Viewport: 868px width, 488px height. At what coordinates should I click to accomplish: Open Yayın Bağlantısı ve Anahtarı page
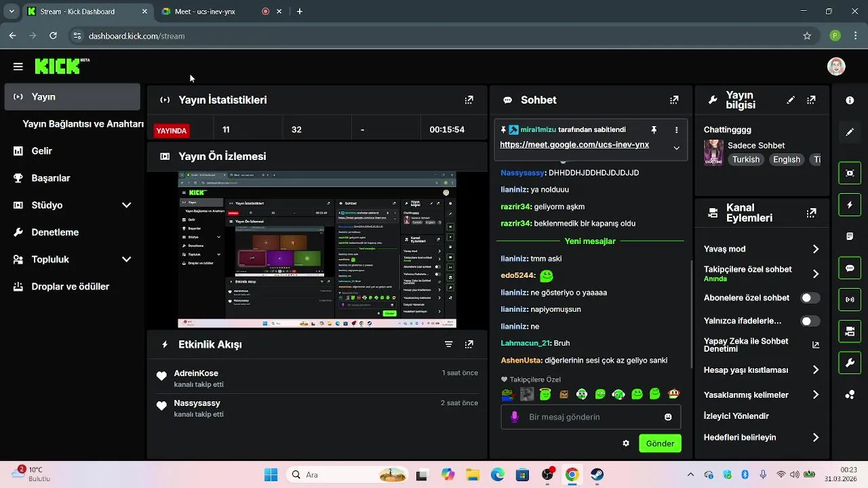(83, 124)
